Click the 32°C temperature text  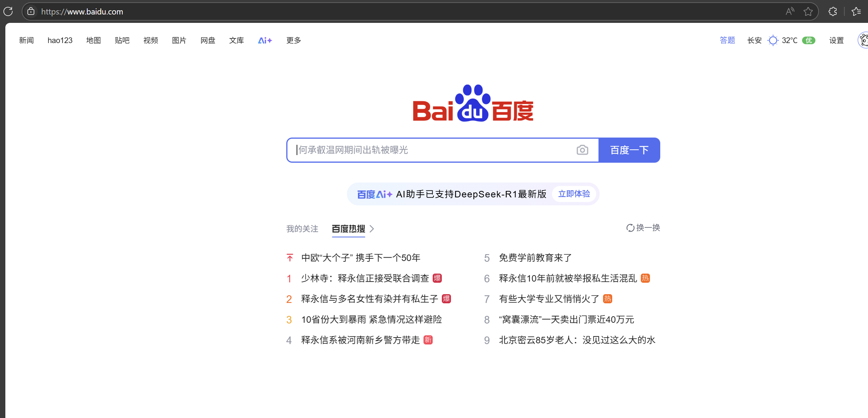point(789,40)
